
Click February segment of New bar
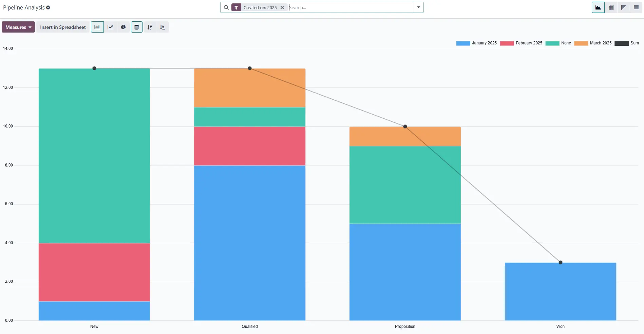[x=94, y=272]
